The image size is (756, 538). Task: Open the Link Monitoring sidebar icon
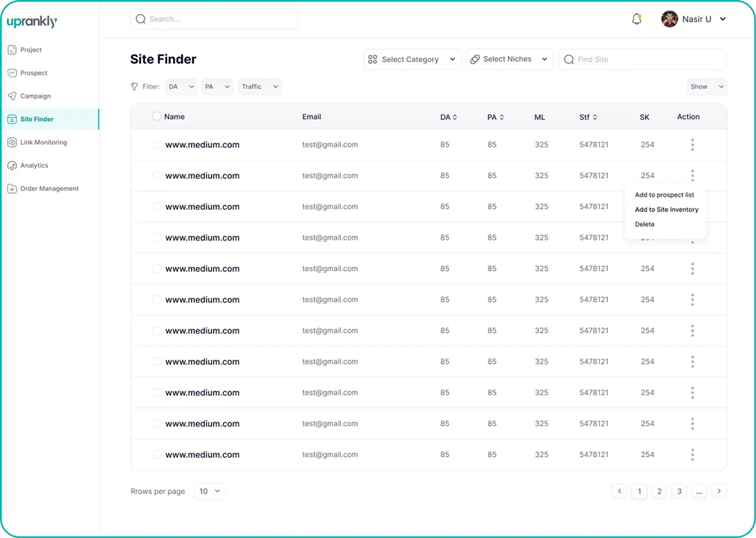pos(12,142)
